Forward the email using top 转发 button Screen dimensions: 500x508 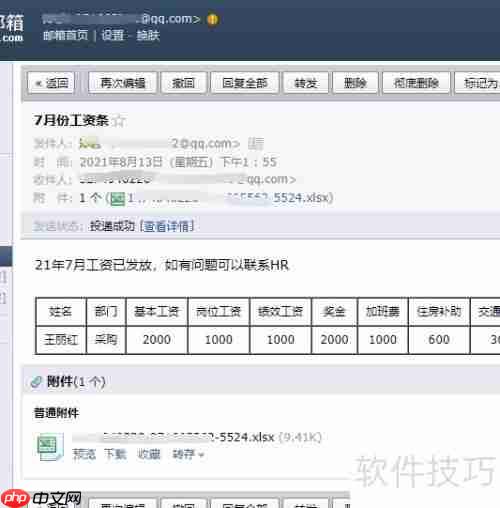306,83
